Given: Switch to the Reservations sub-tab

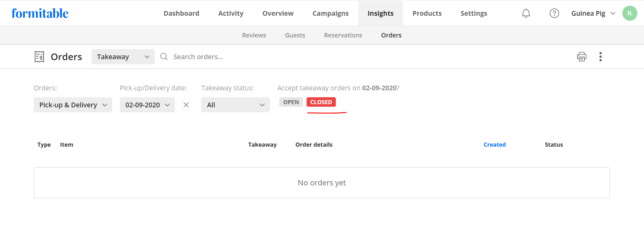Looking at the screenshot, I should [343, 35].
